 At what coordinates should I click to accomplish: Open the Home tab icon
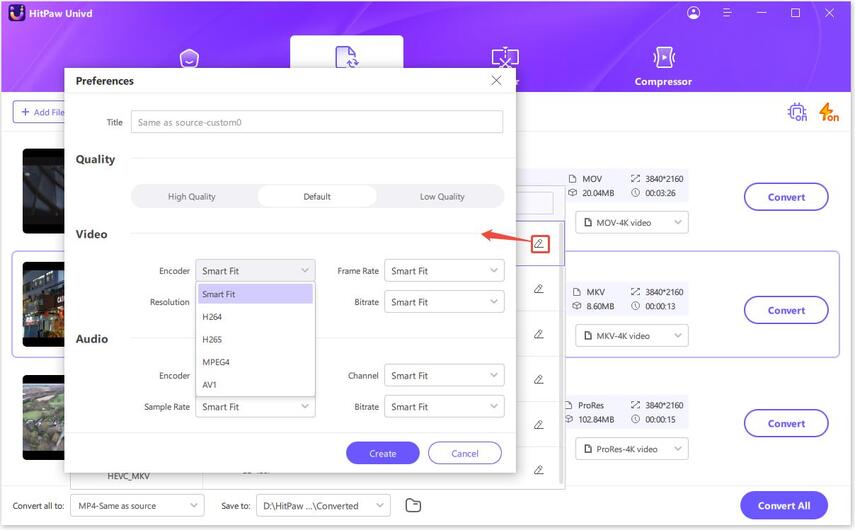pyautogui.click(x=189, y=58)
